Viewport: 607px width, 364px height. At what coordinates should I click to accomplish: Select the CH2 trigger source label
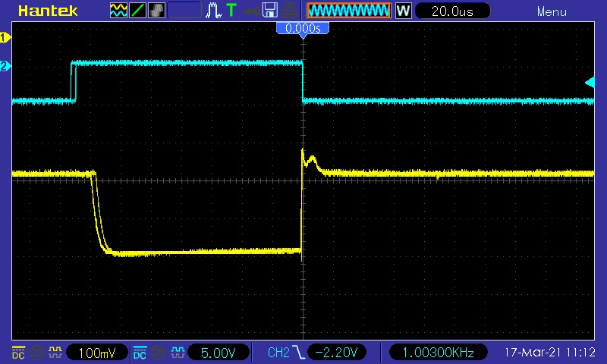[x=278, y=352]
